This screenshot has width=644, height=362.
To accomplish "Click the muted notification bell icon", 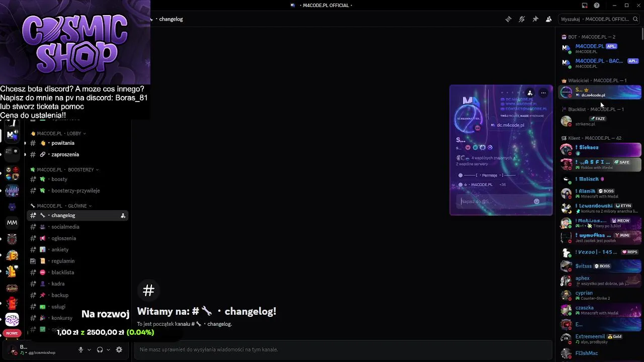I will [x=522, y=19].
